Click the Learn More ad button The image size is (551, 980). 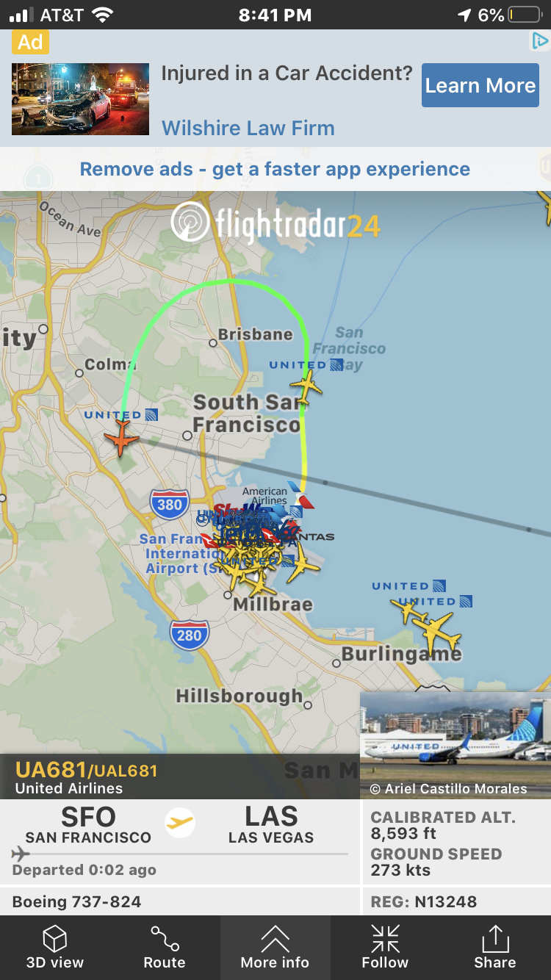480,85
